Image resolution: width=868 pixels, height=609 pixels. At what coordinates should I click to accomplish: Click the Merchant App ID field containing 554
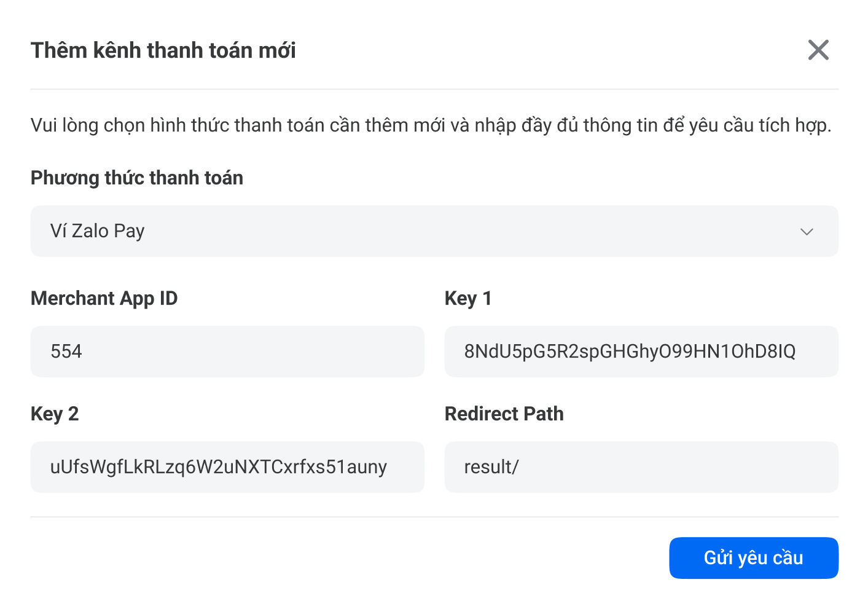point(227,351)
